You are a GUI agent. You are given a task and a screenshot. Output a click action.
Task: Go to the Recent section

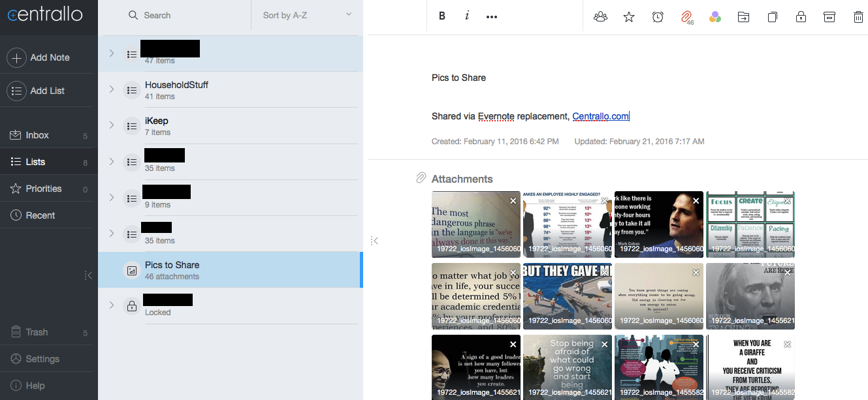pos(40,215)
